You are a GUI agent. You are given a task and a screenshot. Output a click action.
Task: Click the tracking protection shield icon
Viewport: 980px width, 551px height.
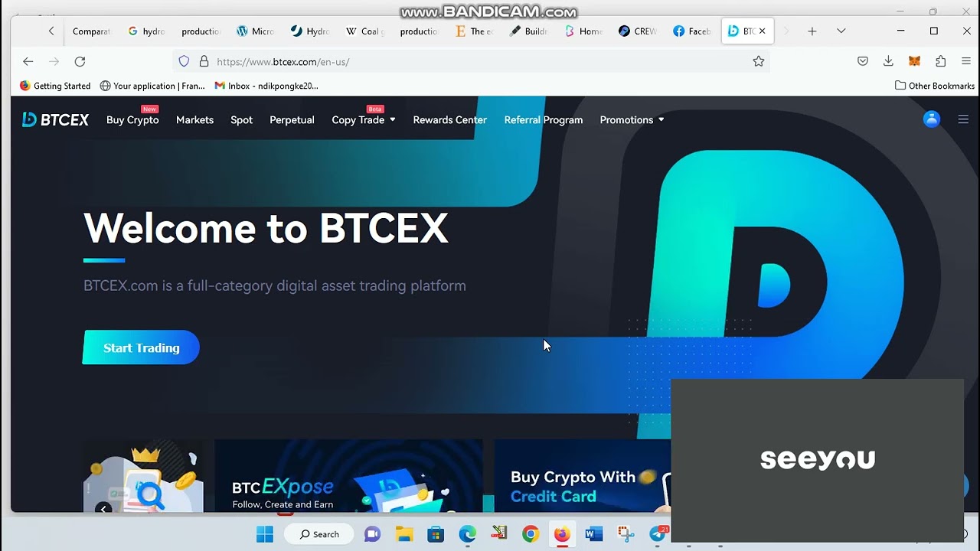(x=184, y=61)
